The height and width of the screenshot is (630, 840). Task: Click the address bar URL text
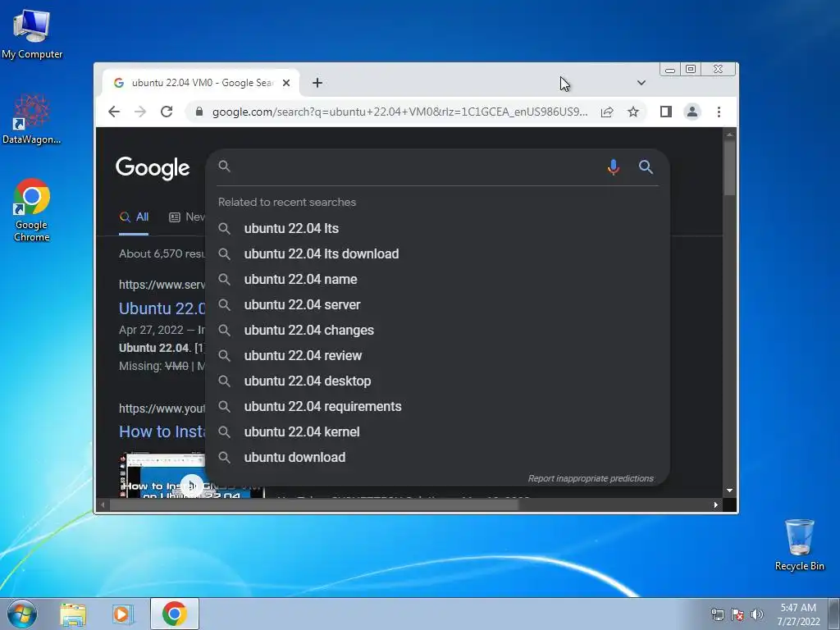click(x=399, y=112)
